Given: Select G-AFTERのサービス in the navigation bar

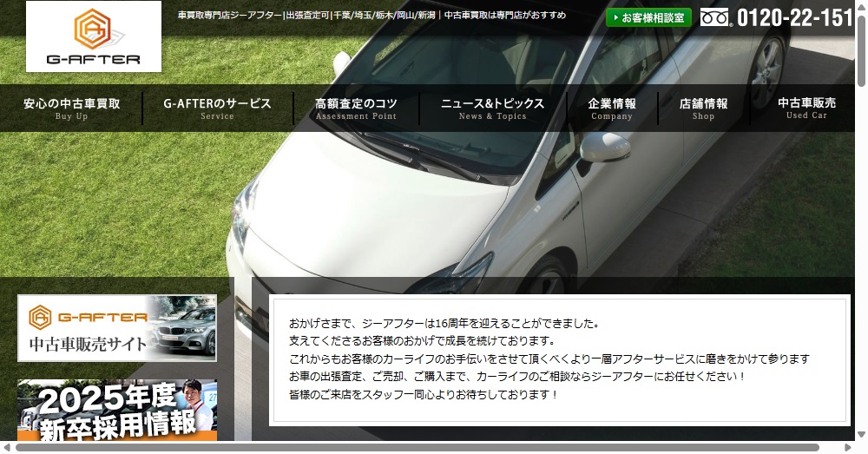Looking at the screenshot, I should 217,109.
